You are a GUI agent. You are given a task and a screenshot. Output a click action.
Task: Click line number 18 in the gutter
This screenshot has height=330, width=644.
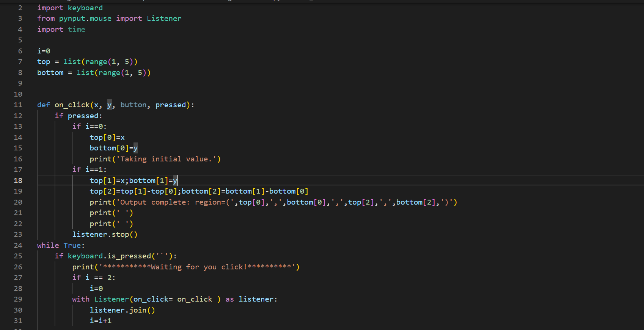[x=18, y=181]
